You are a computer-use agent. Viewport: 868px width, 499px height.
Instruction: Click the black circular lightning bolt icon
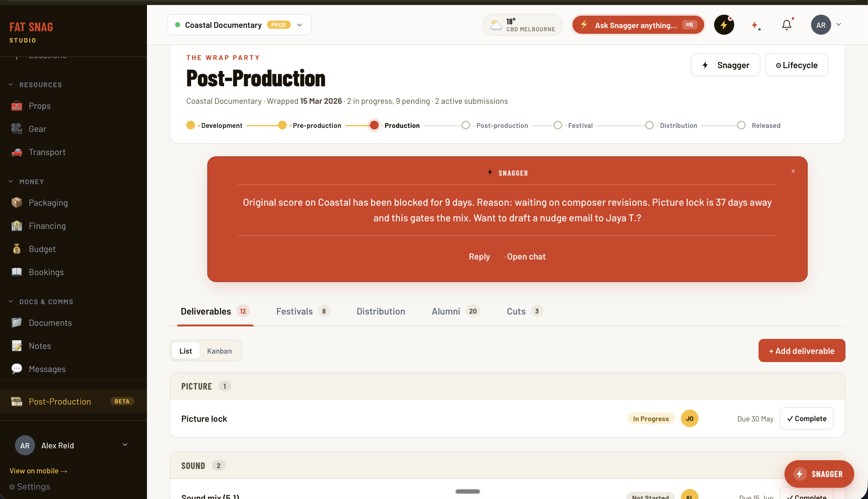point(724,25)
